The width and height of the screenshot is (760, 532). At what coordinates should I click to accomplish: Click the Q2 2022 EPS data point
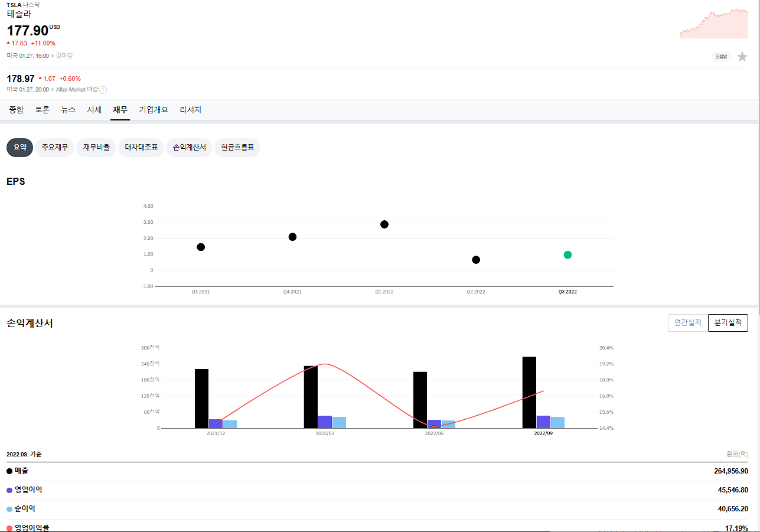(x=476, y=260)
